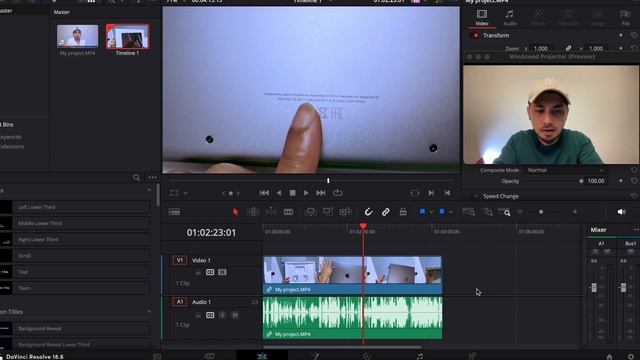640x360 pixels.
Task: Switch to the Inspector Video tab
Action: tap(482, 18)
